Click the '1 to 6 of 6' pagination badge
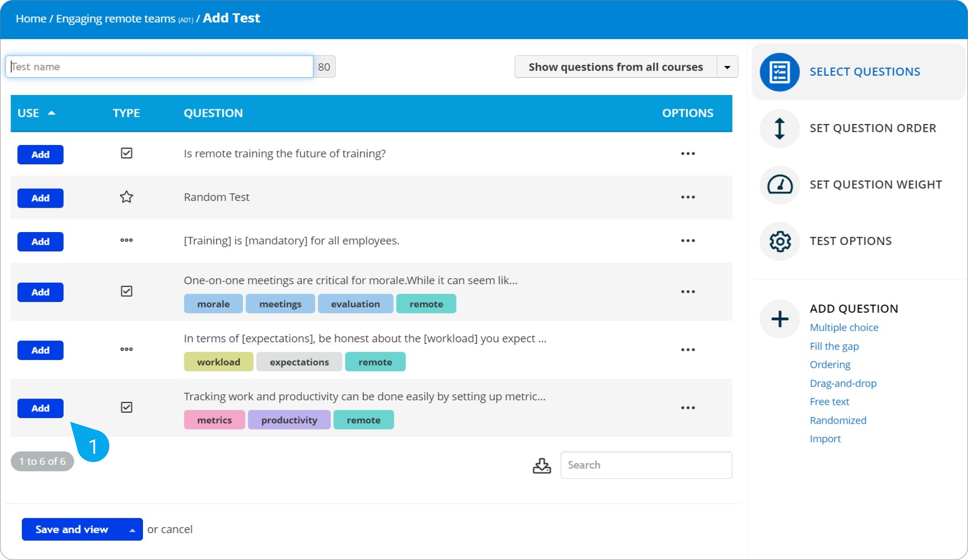The image size is (968, 560). tap(42, 462)
